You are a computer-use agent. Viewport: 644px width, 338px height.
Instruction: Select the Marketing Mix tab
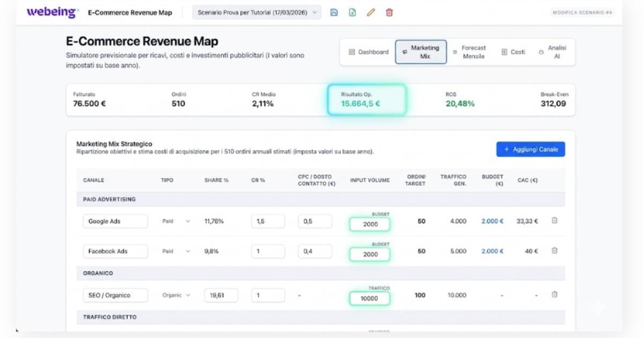pos(421,52)
